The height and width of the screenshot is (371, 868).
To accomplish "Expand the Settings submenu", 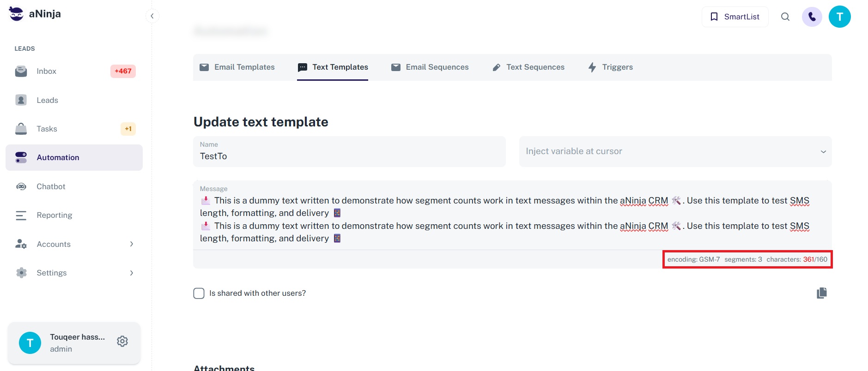I will click(x=132, y=273).
